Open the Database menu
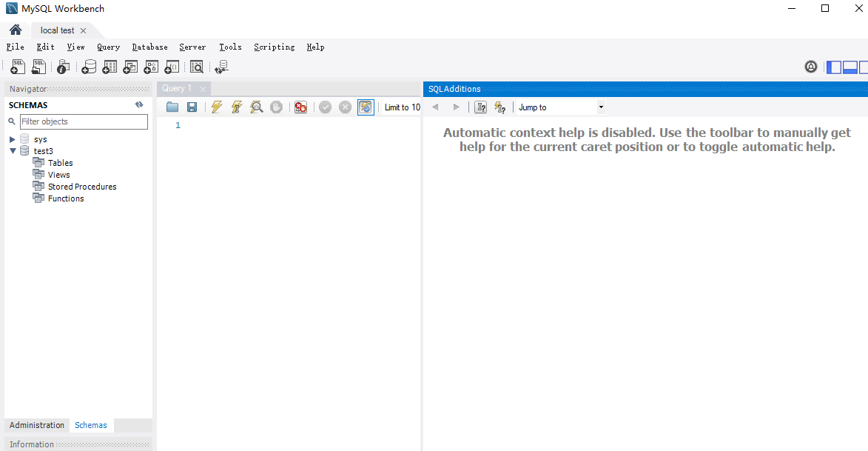This screenshot has width=868, height=451. [150, 47]
